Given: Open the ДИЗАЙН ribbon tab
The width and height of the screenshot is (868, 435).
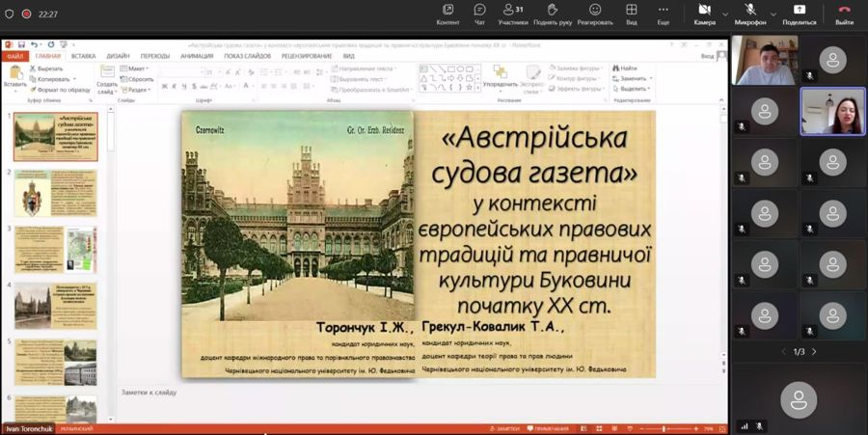Looking at the screenshot, I should 118,56.
